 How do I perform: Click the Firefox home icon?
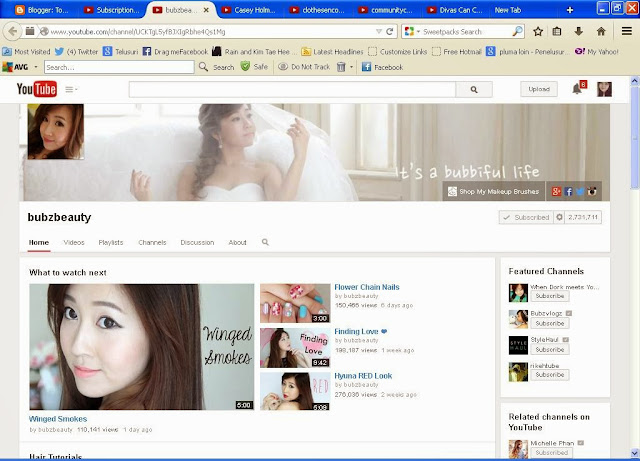[x=601, y=31]
